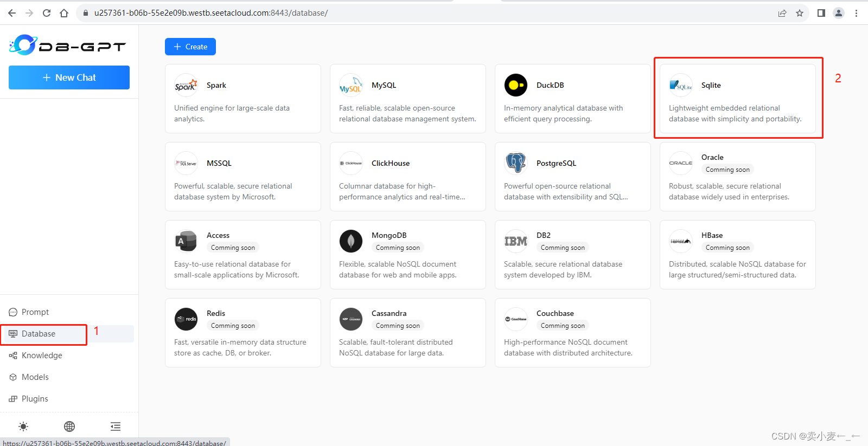Open Chrome three-dot menu
This screenshot has width=868, height=446.
point(856,13)
